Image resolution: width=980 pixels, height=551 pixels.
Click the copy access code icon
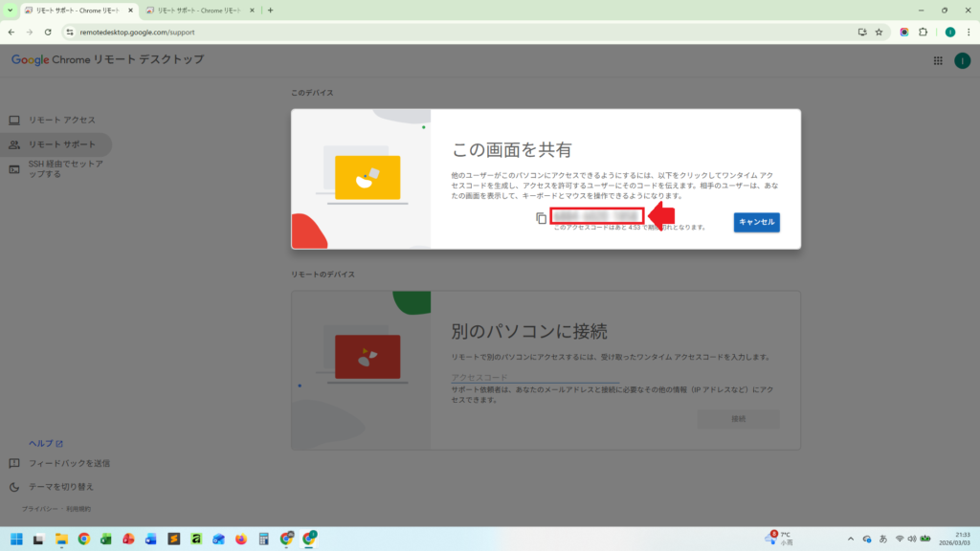point(541,218)
